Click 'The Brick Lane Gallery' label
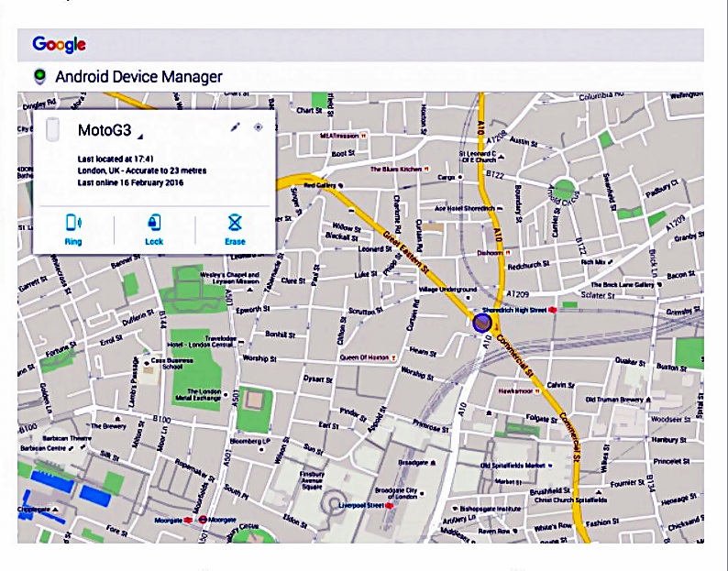 [x=623, y=284]
